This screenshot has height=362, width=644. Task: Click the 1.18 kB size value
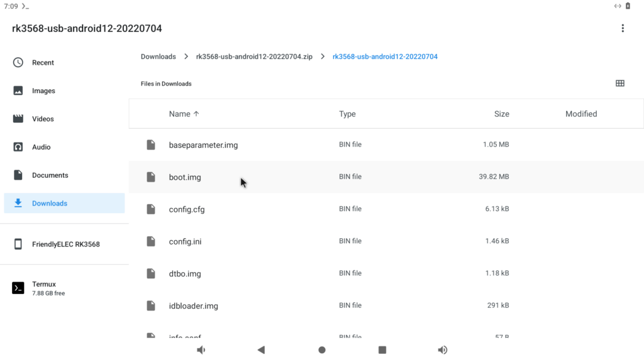tap(497, 273)
